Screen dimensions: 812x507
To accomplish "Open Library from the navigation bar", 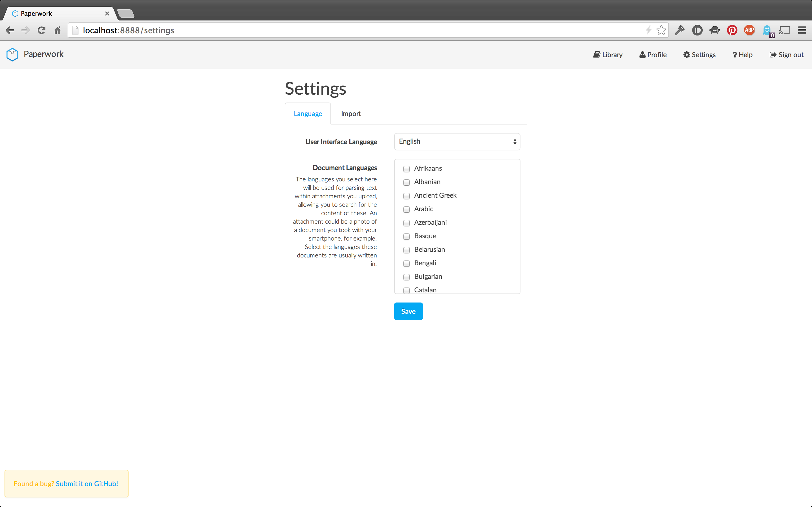I will coord(608,55).
